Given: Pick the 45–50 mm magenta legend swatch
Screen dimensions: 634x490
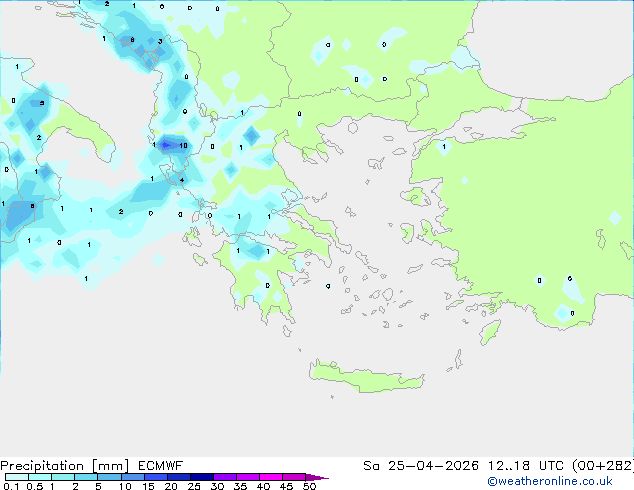Looking at the screenshot, I should click(x=294, y=477).
